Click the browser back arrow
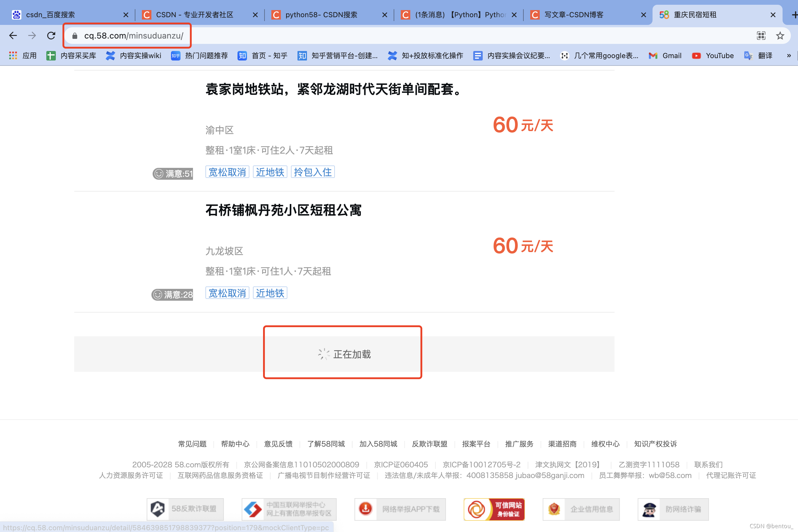The width and height of the screenshot is (798, 532). (13, 36)
